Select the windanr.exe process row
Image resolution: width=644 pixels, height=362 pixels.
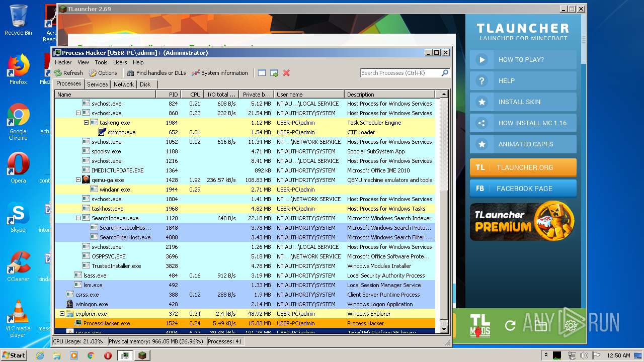coord(245,190)
